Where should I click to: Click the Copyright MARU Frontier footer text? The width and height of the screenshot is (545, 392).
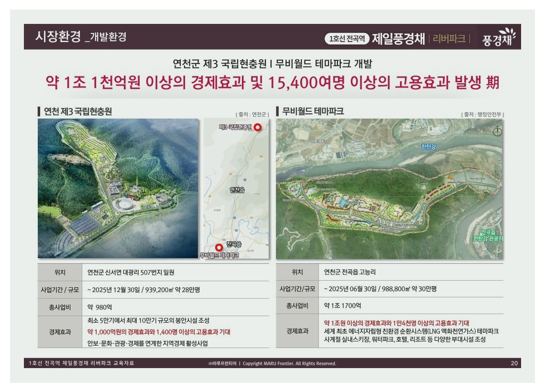coord(290,363)
